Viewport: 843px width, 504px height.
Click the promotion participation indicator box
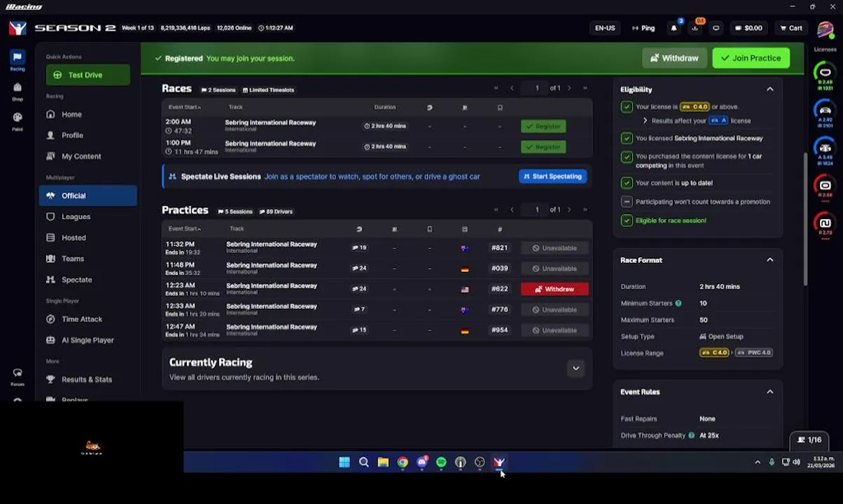[x=627, y=202]
